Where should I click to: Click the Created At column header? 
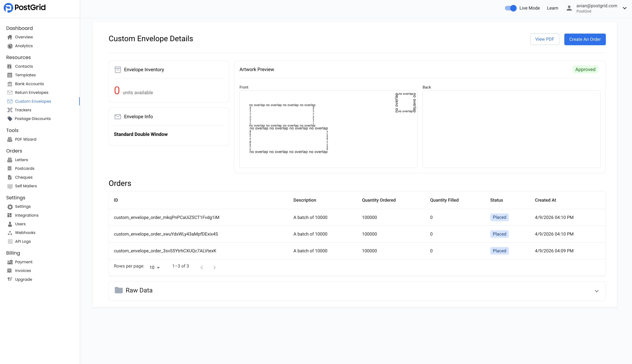[545, 200]
